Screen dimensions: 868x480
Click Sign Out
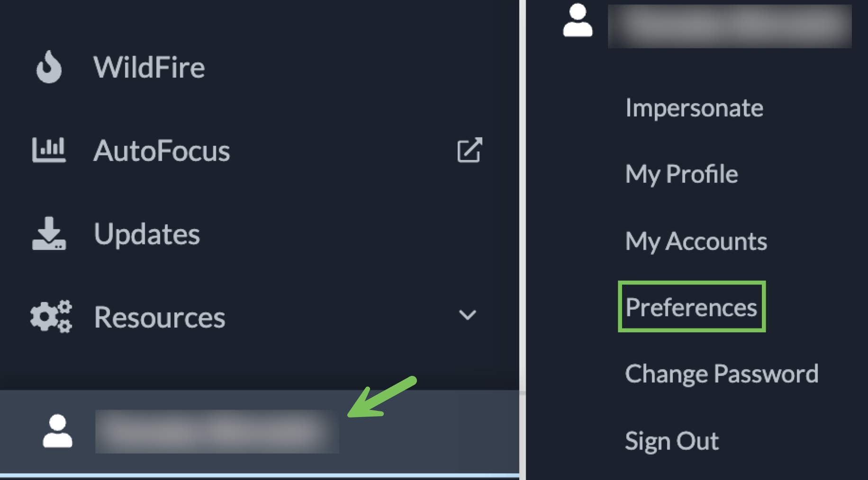click(671, 441)
